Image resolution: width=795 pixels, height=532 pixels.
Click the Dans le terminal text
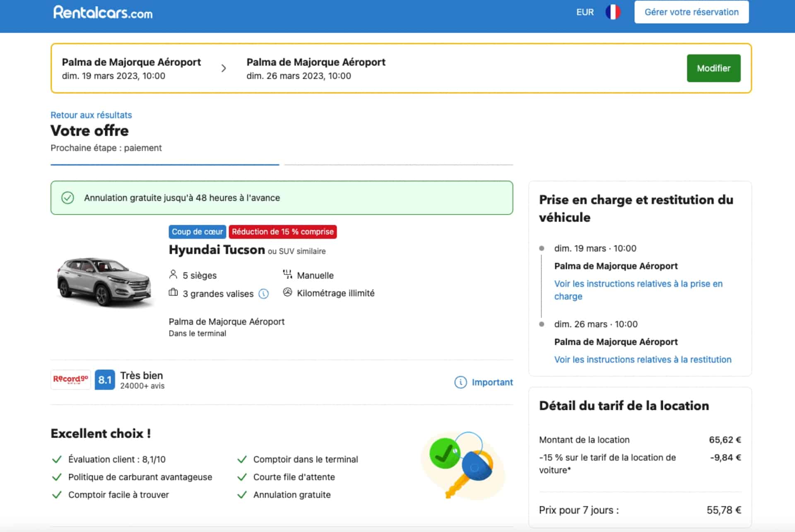coord(198,333)
